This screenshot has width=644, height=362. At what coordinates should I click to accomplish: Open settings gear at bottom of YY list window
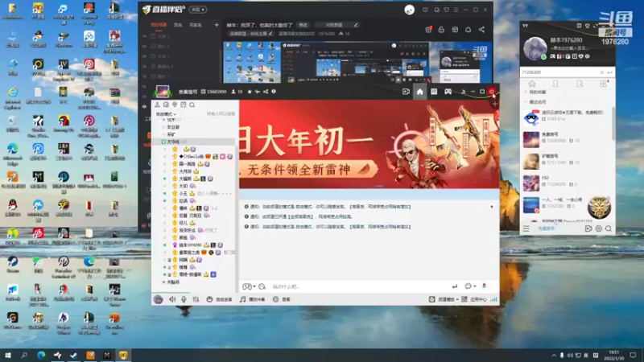click(x=598, y=228)
